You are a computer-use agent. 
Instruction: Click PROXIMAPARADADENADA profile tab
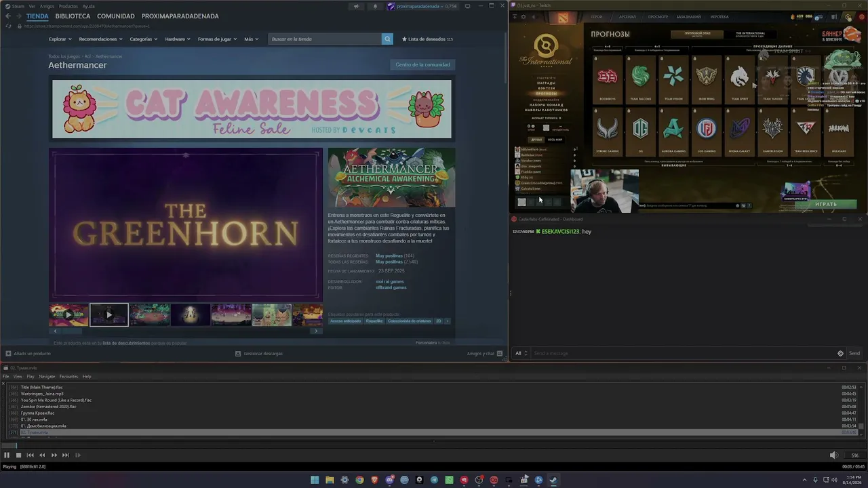tap(180, 16)
